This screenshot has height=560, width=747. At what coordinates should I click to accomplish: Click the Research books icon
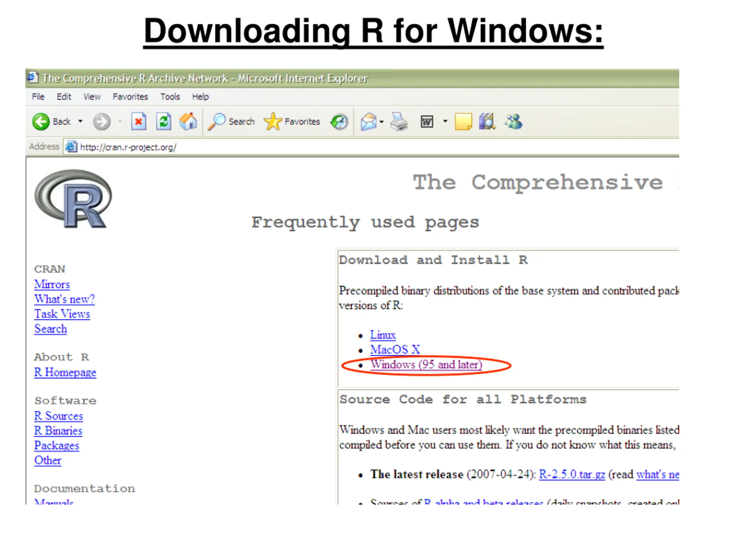pos(487,122)
